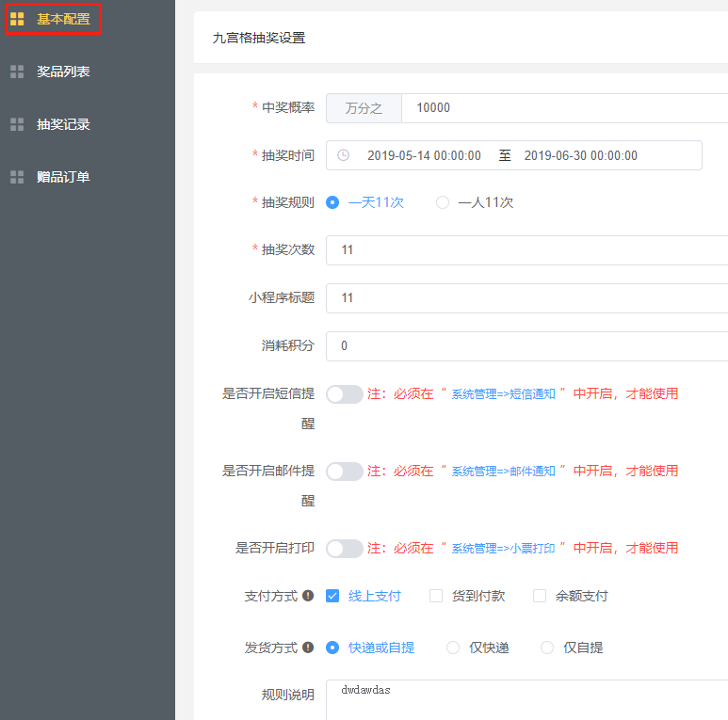Image resolution: width=728 pixels, height=720 pixels.
Task: Click the grid icon beside 基本配置
Action: point(17,19)
